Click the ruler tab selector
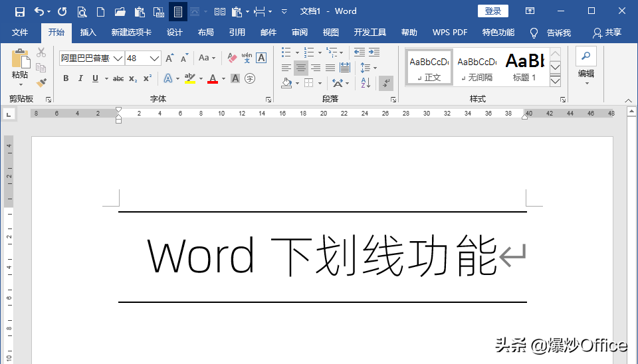The height and width of the screenshot is (364, 638). 9,115
